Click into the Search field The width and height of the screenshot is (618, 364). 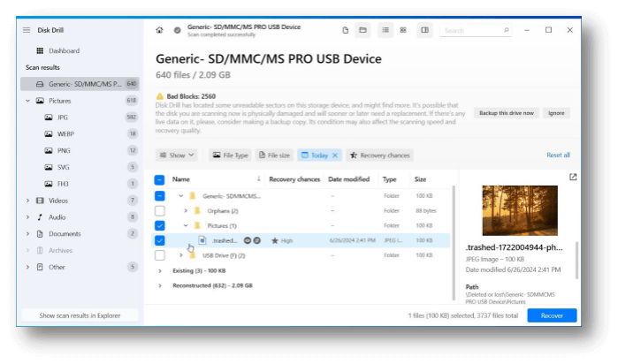pos(476,30)
